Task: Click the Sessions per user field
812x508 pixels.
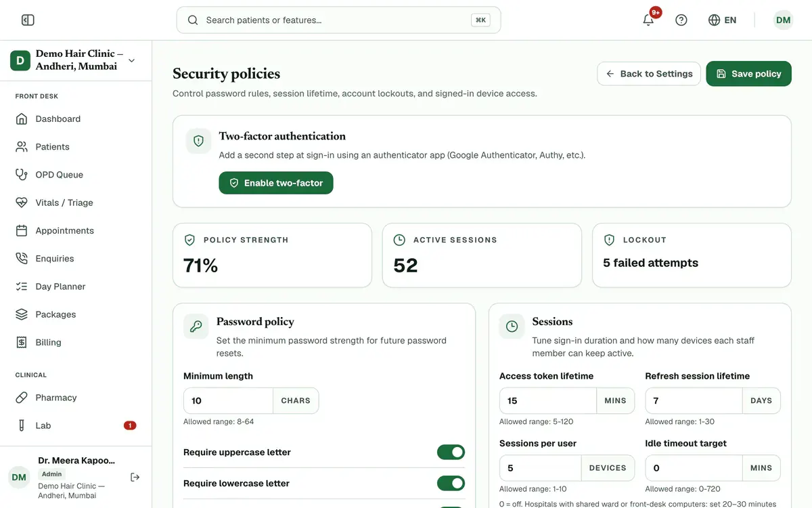Action: [540, 468]
